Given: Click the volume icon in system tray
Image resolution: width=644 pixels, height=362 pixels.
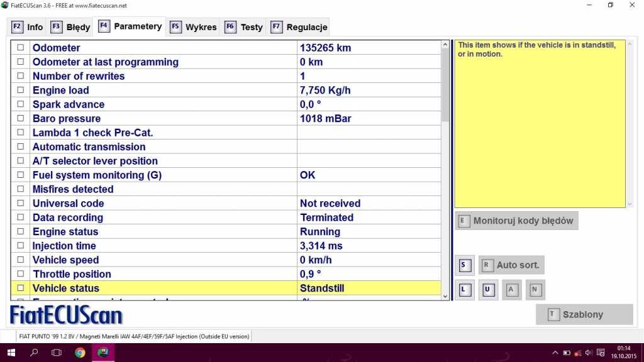Looking at the screenshot, I should pyautogui.click(x=590, y=353).
